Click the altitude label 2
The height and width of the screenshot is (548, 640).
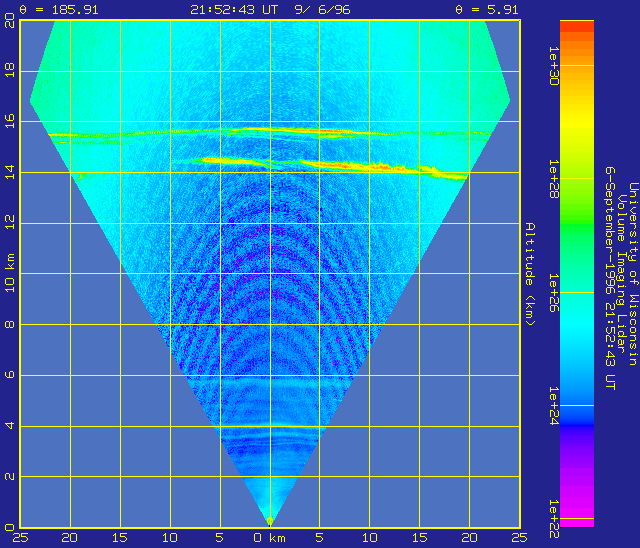click(10, 476)
